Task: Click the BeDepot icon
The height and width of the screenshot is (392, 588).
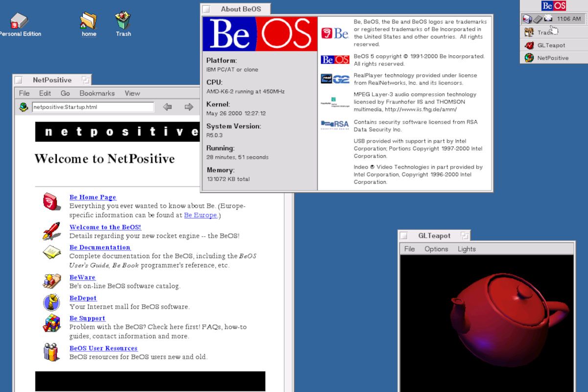Action: [51, 302]
